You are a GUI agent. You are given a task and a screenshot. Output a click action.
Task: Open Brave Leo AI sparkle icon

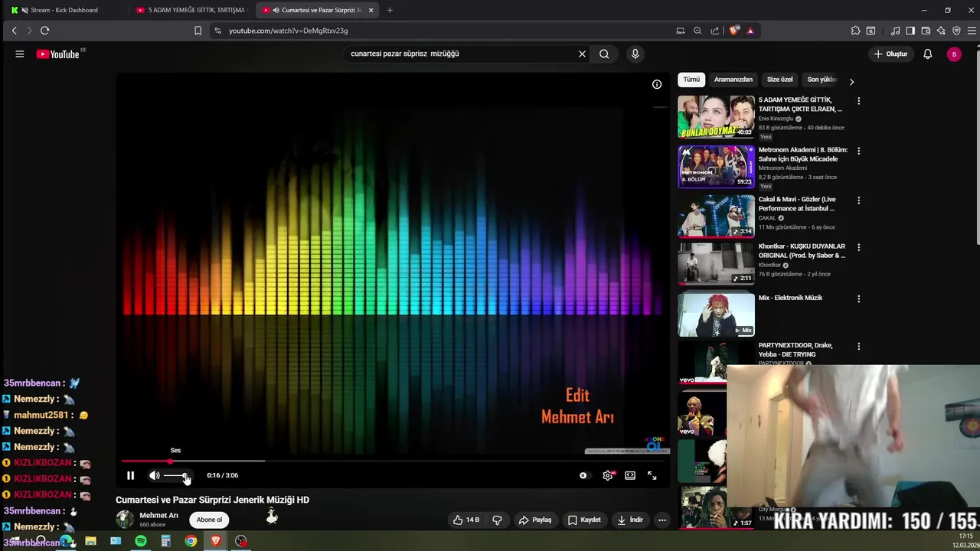(x=941, y=31)
